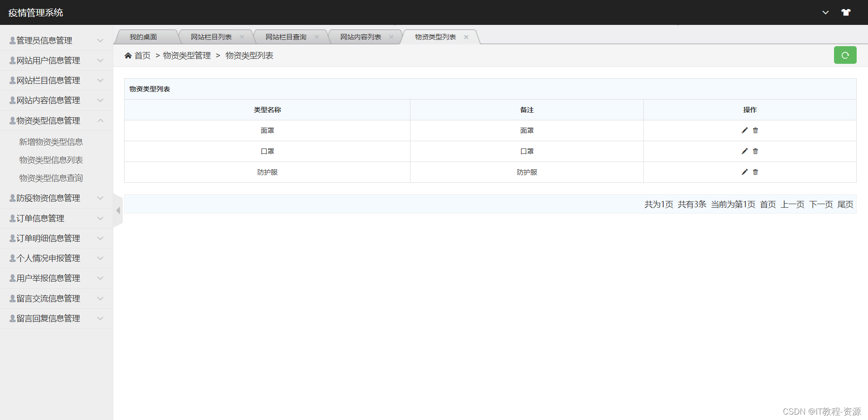This screenshot has width=868, height=420.
Task: Open the skin theme shirt icon
Action: (846, 12)
